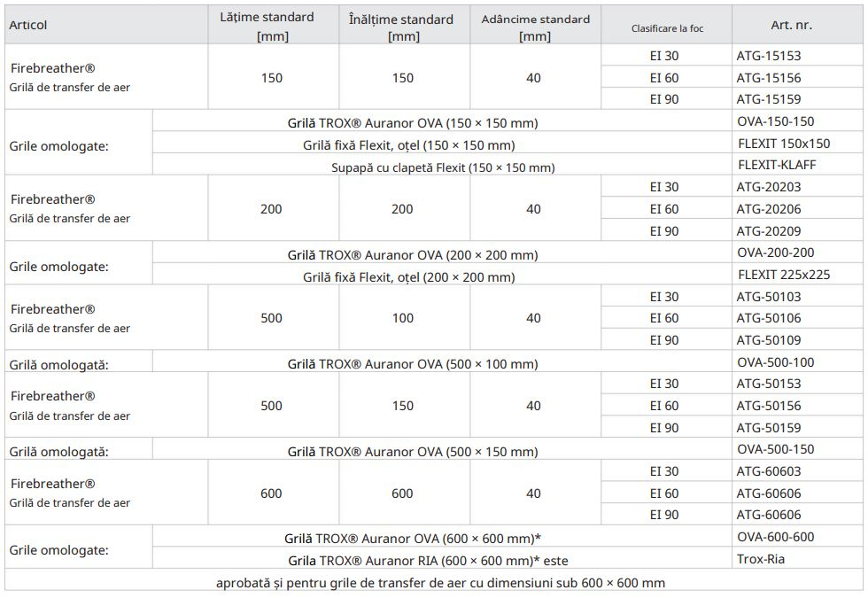This screenshot has height=598, width=868.
Task: Select the OVA-200-200 article number
Action: pos(775,252)
